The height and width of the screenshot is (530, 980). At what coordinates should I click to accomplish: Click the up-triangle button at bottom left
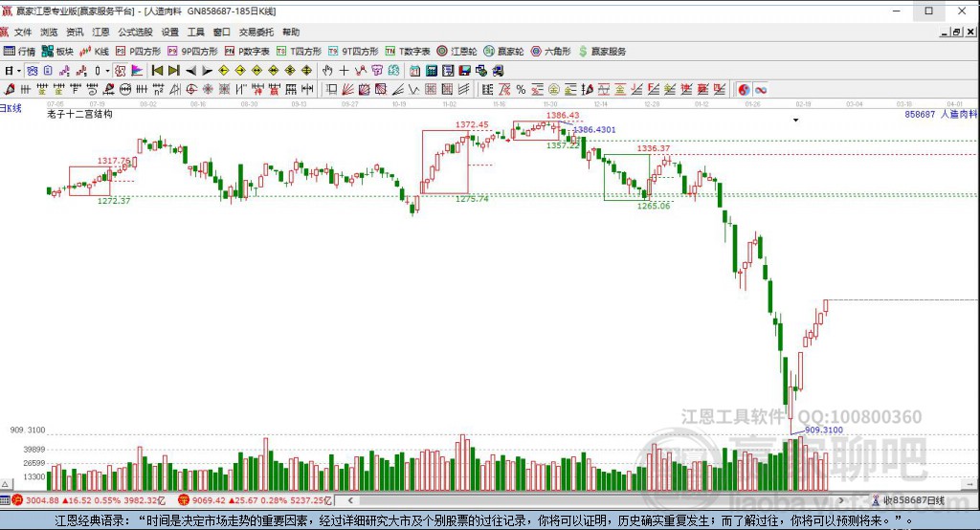pos(5,484)
